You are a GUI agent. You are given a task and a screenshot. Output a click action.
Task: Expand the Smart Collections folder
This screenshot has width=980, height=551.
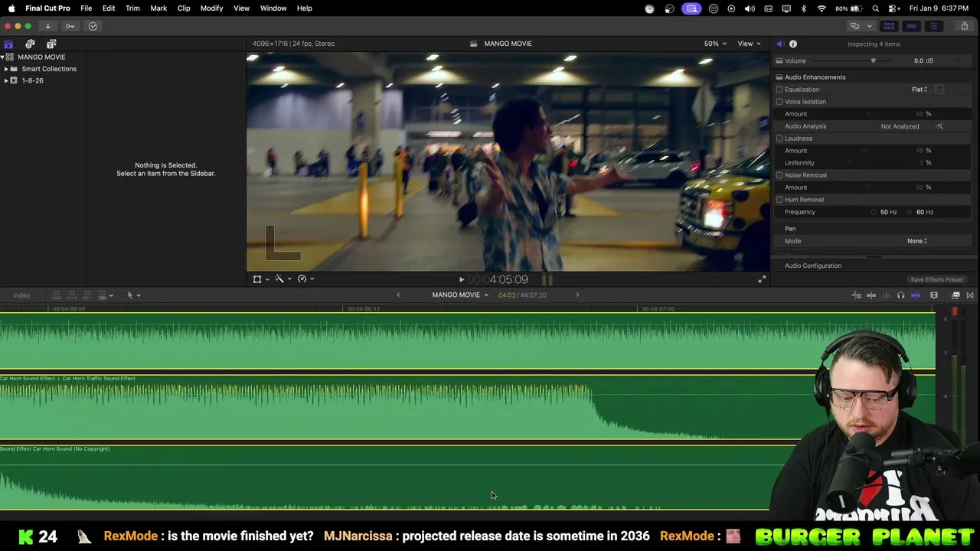6,69
